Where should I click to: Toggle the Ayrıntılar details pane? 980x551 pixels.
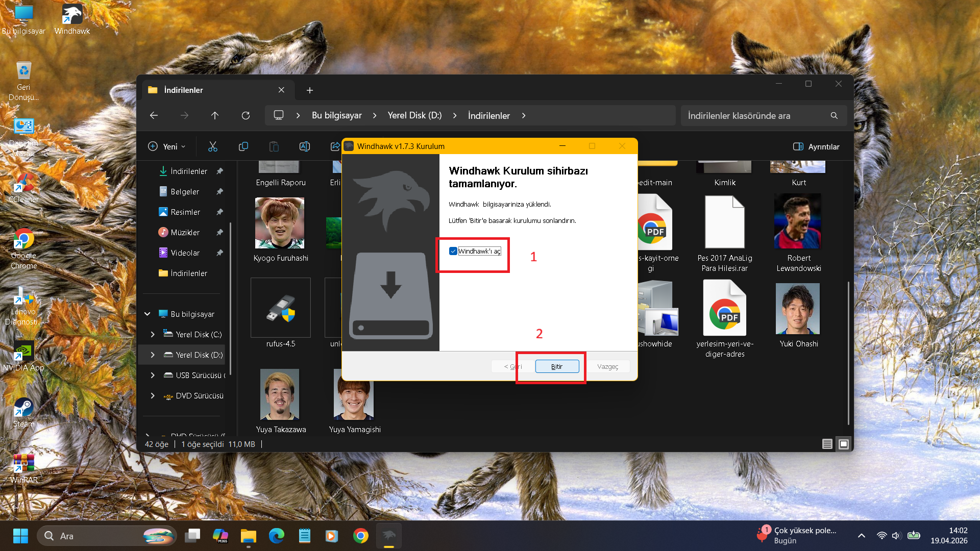816,146
